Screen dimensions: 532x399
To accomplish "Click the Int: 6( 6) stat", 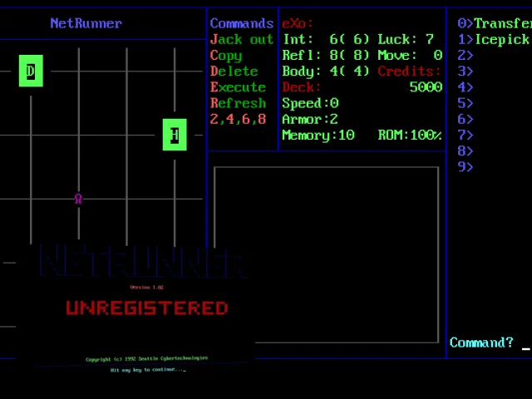I will [x=326, y=39].
